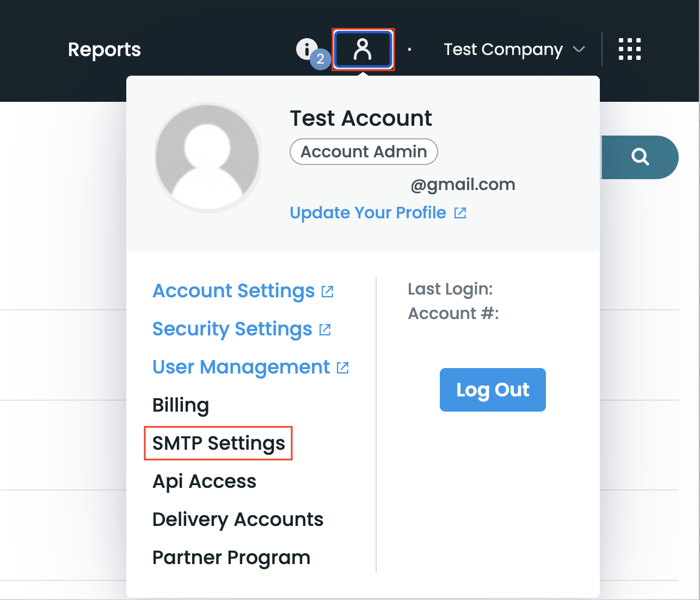Click the external link icon beside Security Settings
Viewport: 700px width, 600px height.
pyautogui.click(x=325, y=330)
